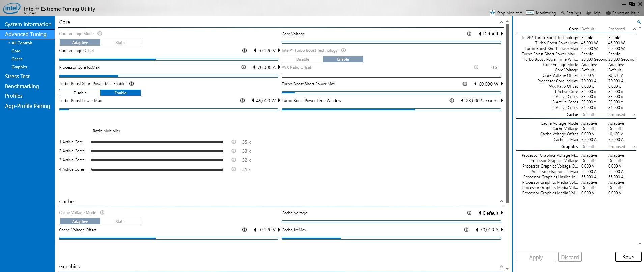644x272 pixels.
Task: Disable Intel Turbo Boost Technology
Action: tap(303, 59)
